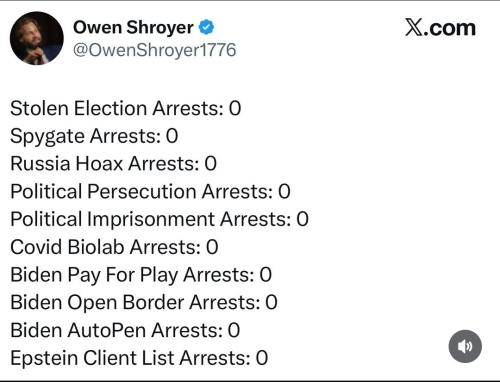Click the blue verified checkmark badge
500x382 pixels.
tap(207, 27)
